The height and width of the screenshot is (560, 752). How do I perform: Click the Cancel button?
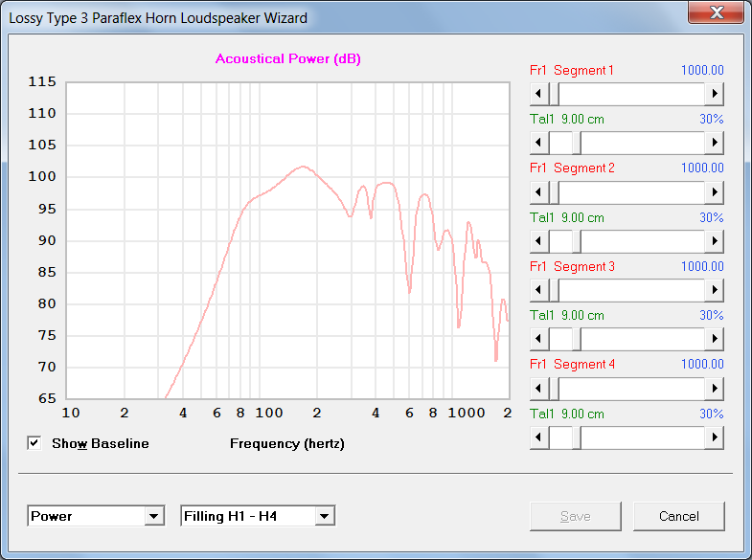tap(678, 516)
